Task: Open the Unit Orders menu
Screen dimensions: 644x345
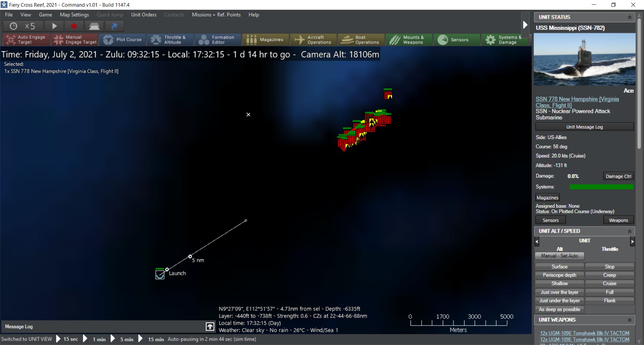Action: click(144, 15)
